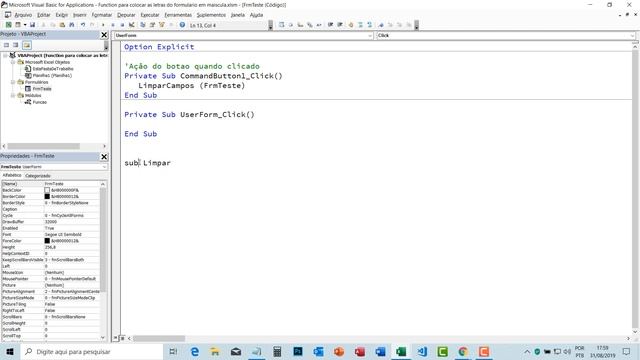
Task: Click Toggle Folders icon in Project panel
Action: 27,45
